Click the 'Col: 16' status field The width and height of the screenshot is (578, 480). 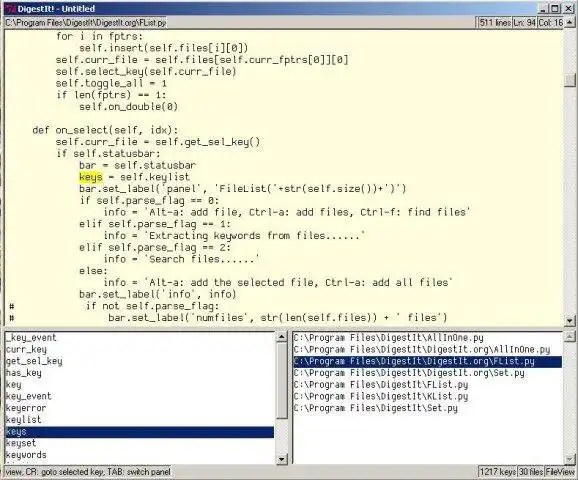click(551, 23)
